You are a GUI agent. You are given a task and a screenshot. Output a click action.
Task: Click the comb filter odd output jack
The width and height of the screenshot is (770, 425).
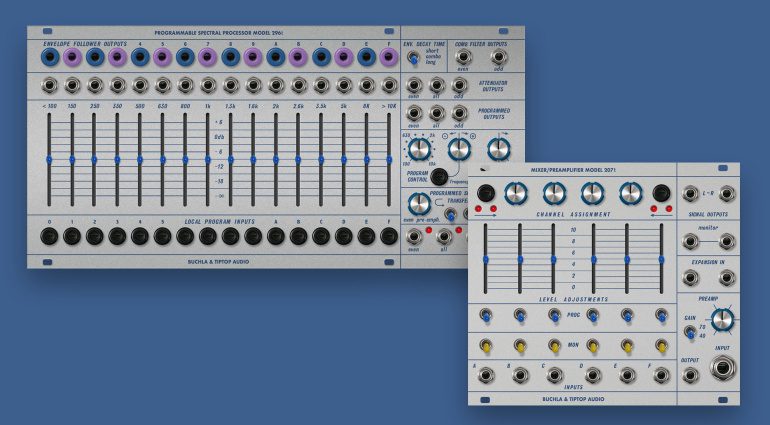(x=497, y=58)
